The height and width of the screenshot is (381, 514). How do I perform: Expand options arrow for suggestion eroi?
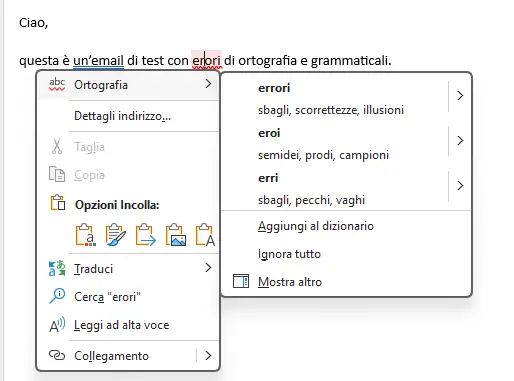460,141
